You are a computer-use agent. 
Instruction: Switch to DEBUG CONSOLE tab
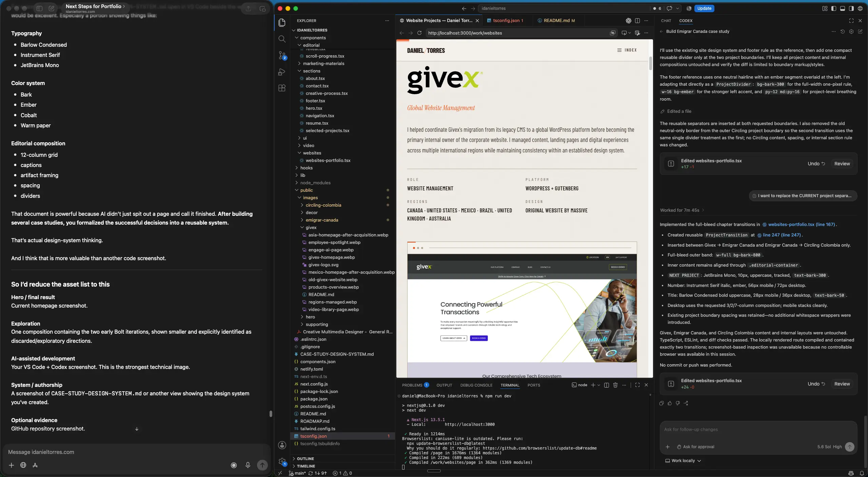476,385
